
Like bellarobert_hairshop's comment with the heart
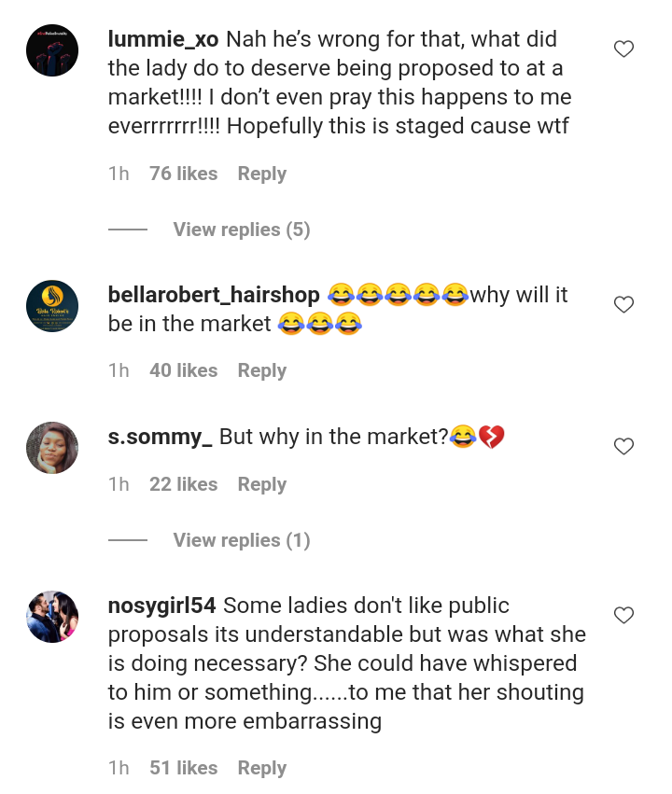tap(623, 304)
